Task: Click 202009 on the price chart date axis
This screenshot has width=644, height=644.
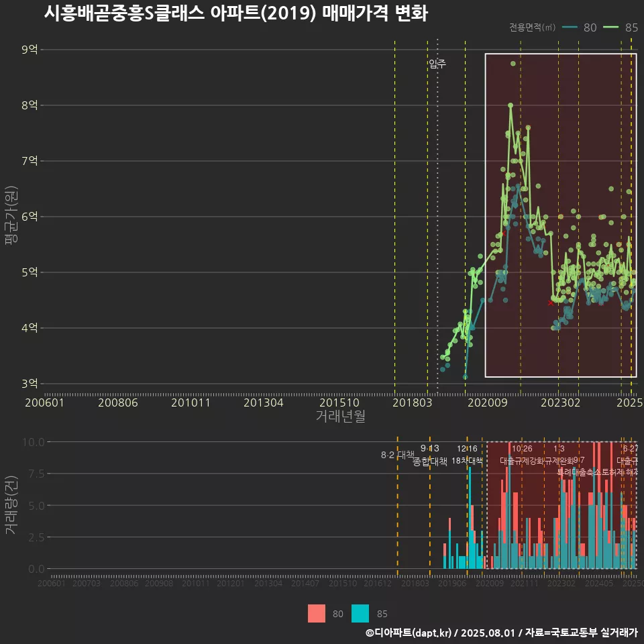Action: tap(488, 402)
